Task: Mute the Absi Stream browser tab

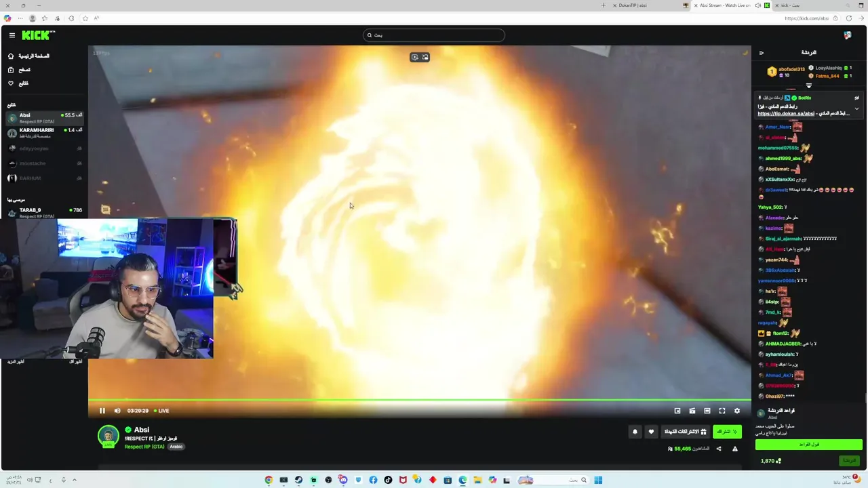Action: pyautogui.click(x=757, y=5)
